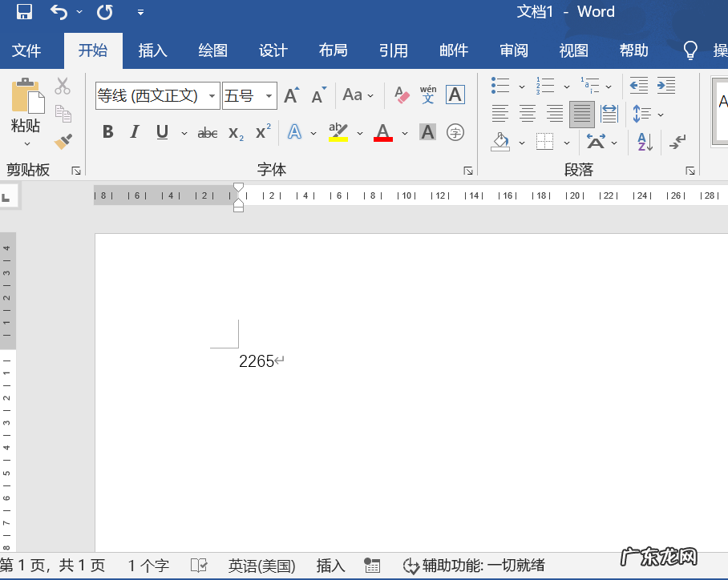Open the font size dropdown 五号
Image resolution: width=728 pixels, height=580 pixels.
(269, 96)
